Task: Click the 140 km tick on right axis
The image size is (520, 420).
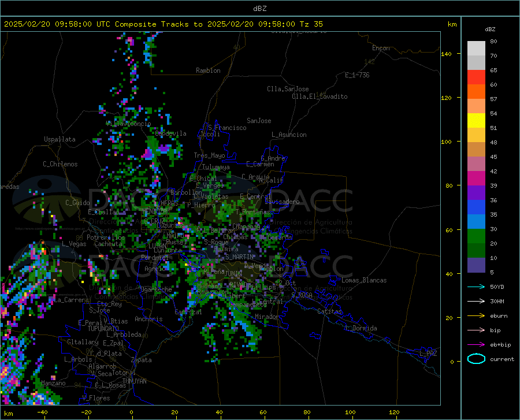Action: (x=447, y=54)
